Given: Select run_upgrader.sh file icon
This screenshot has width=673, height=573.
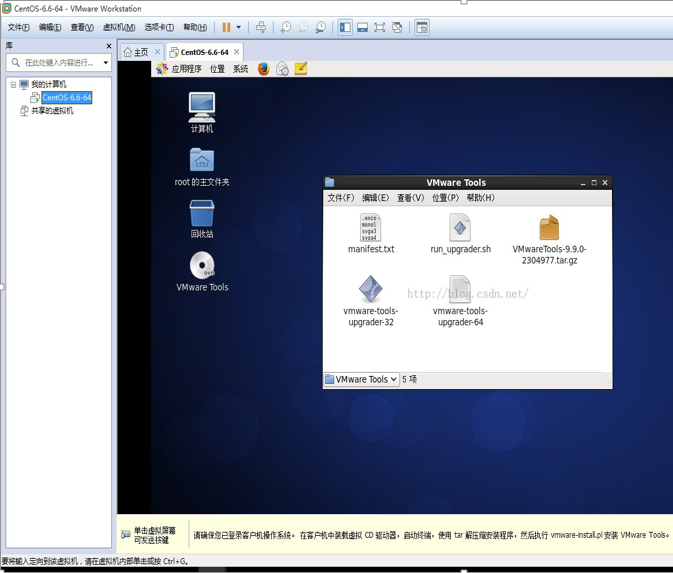Looking at the screenshot, I should pyautogui.click(x=460, y=234).
